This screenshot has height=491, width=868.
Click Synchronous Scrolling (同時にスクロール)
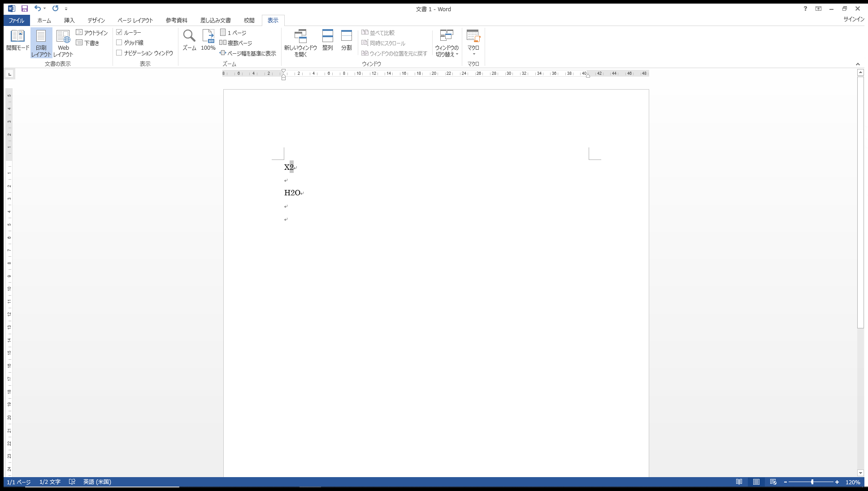click(383, 43)
